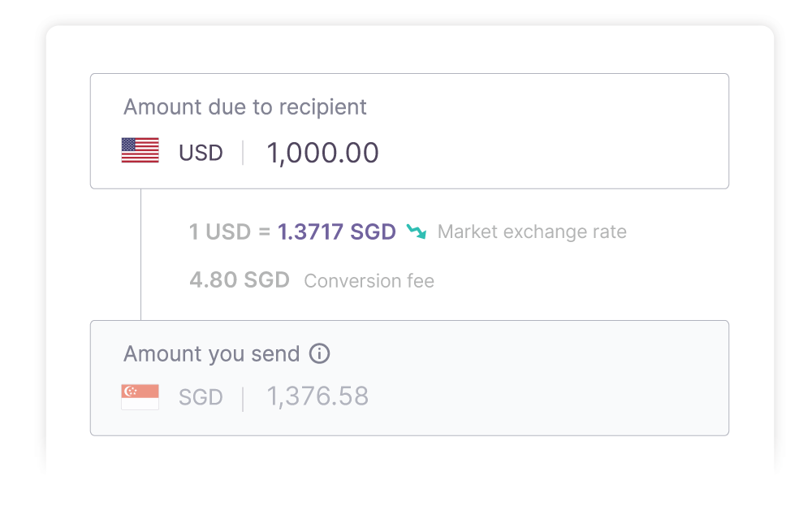Click the Conversion fee label
812x528 pixels.
pyautogui.click(x=369, y=281)
